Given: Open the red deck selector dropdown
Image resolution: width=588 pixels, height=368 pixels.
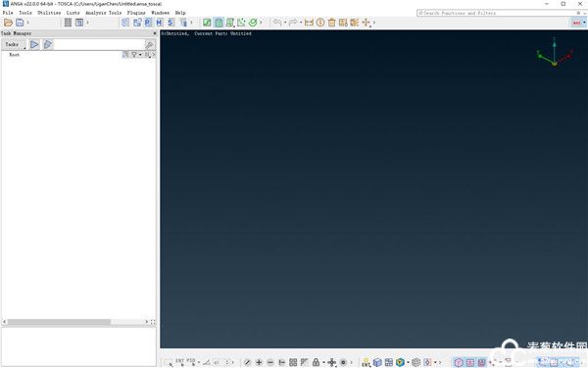Looking at the screenshot, I should [x=578, y=23].
